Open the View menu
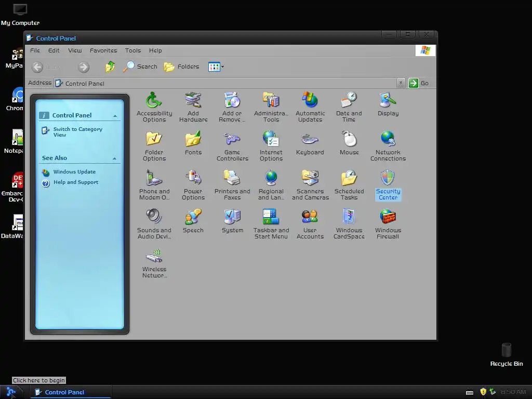This screenshot has height=399, width=532. click(x=75, y=50)
